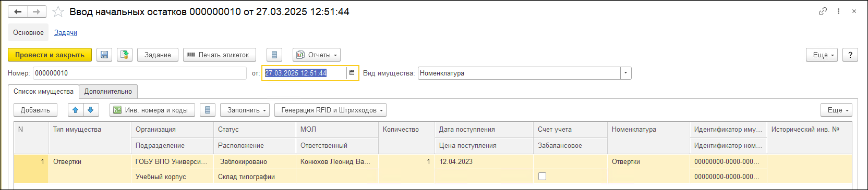Open the vertical dots window menu
The width and height of the screenshot is (868, 190).
(838, 11)
